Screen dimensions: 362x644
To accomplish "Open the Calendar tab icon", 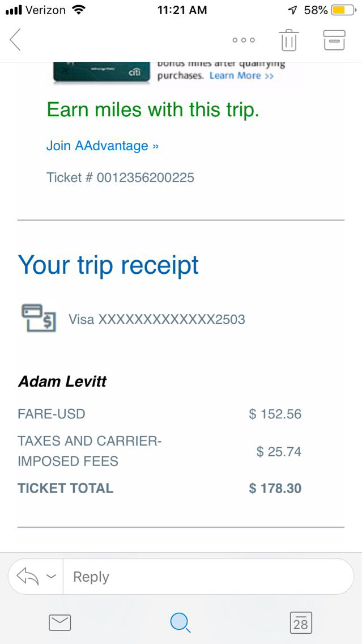I will point(300,623).
